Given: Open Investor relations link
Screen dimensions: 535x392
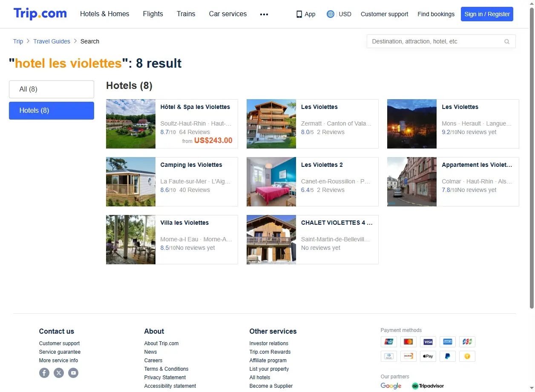Looking at the screenshot, I should (269, 343).
